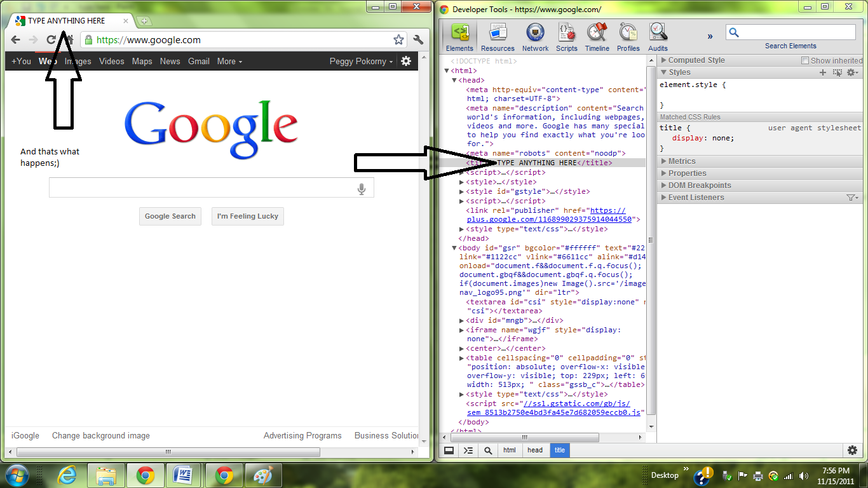The height and width of the screenshot is (488, 868).
Task: Expand the div id="mngb" node
Action: coord(462,321)
